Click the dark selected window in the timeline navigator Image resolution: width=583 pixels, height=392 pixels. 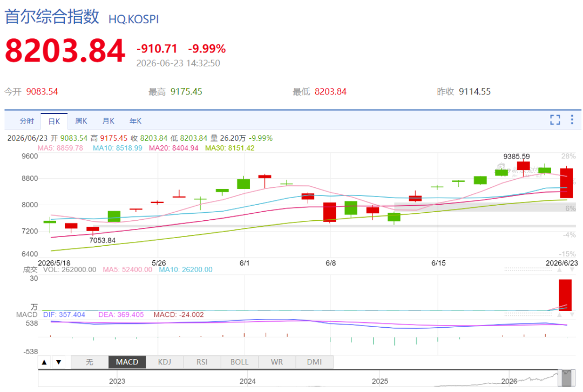pyautogui.click(x=566, y=379)
